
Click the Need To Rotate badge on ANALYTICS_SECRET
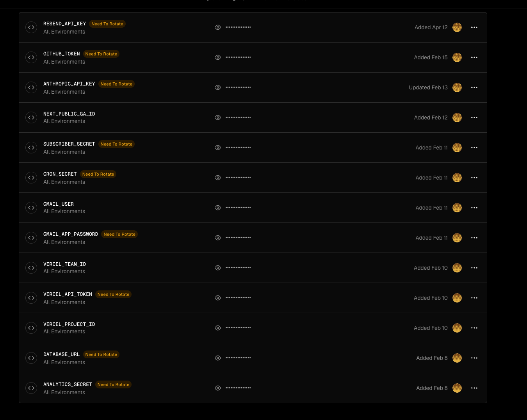tap(113, 384)
